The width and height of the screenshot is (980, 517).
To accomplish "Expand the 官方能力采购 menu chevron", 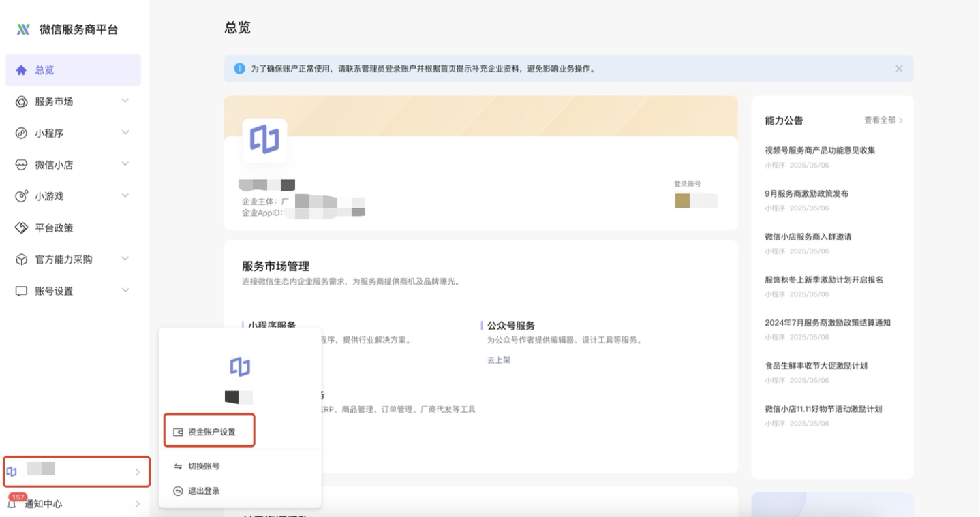I will [x=125, y=260].
